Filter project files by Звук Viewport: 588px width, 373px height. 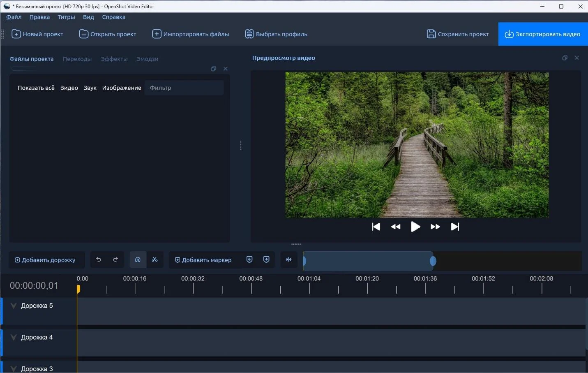(x=90, y=88)
